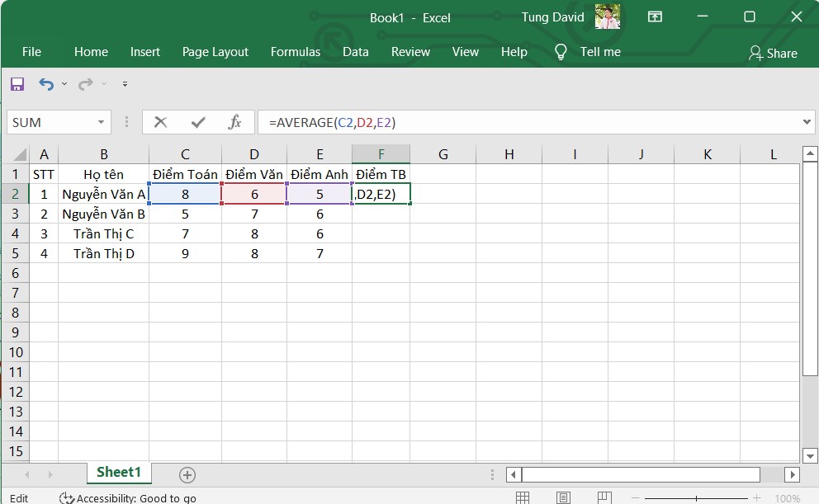Click the 100% zoom level
The height and width of the screenshot is (504, 819).
[x=787, y=499]
